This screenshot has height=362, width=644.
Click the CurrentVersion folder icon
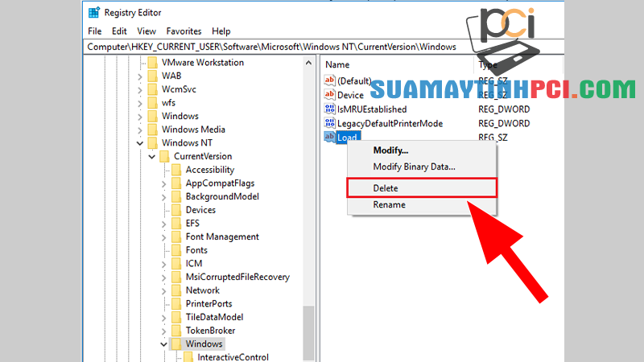click(x=164, y=156)
